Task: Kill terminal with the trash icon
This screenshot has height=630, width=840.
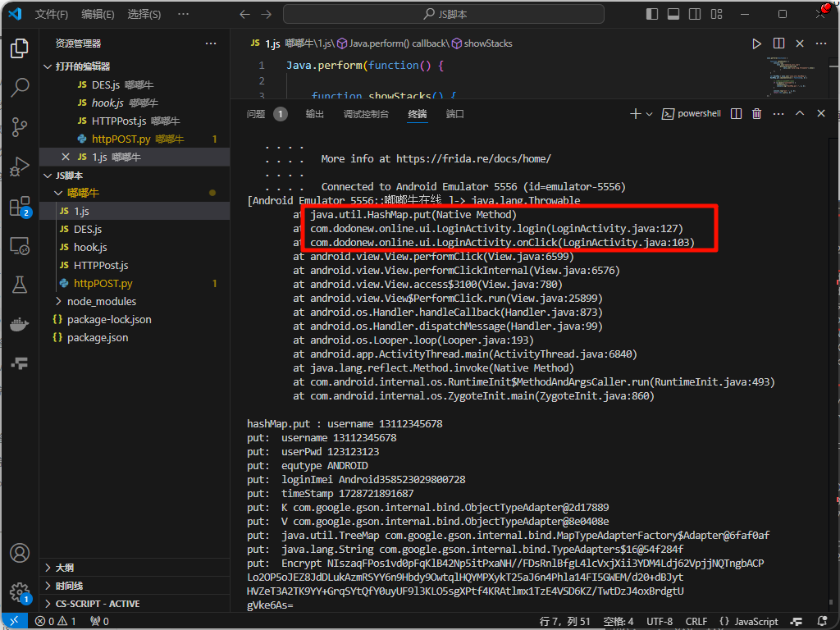Action: coord(756,114)
